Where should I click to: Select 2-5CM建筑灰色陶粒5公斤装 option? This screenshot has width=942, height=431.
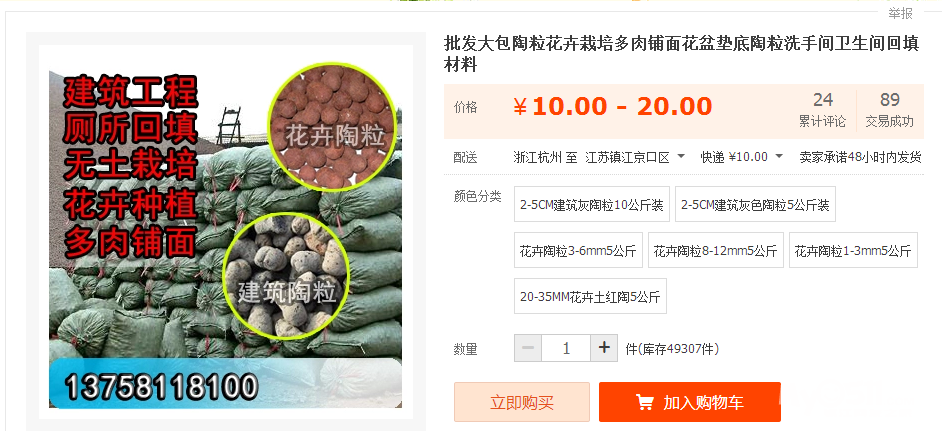[755, 204]
